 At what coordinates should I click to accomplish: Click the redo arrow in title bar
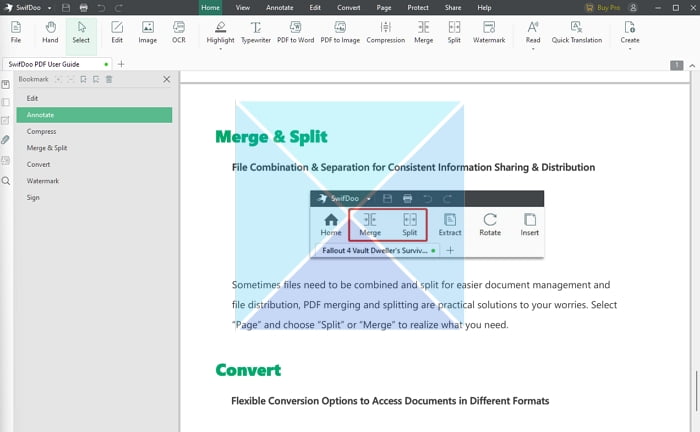(x=119, y=8)
